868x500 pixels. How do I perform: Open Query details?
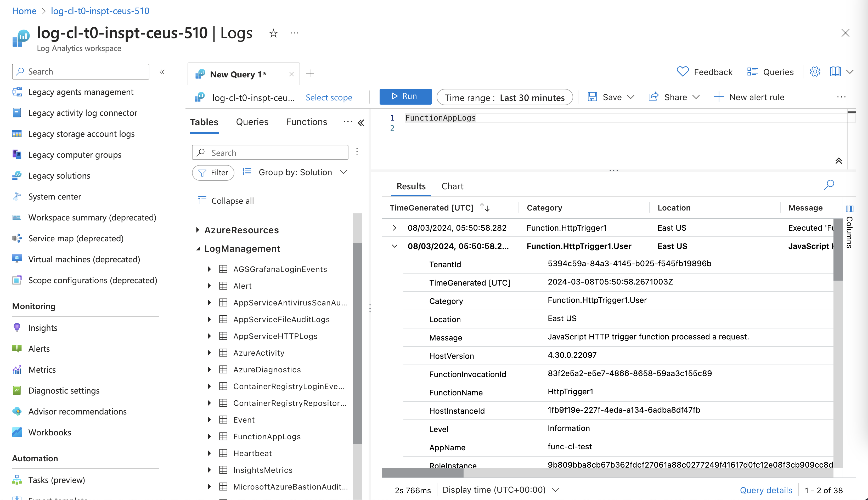(x=766, y=490)
